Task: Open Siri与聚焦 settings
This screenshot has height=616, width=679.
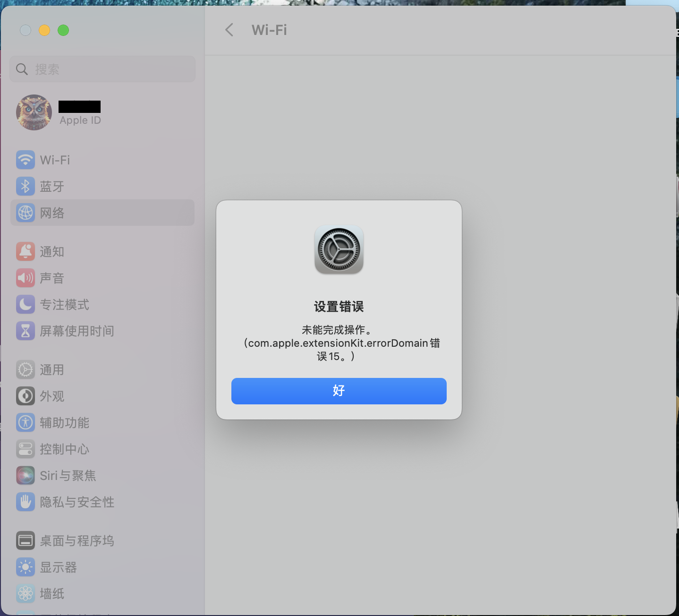Action: coord(102,475)
